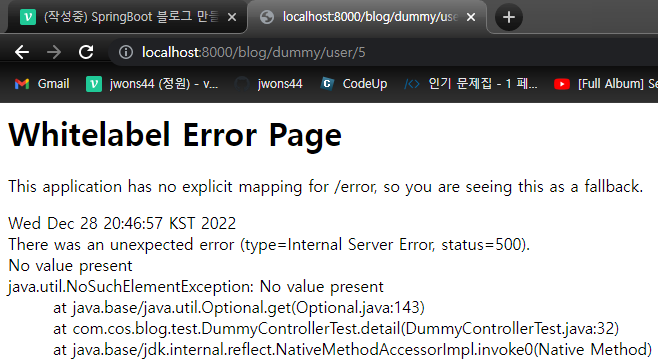Select the localhost:8000/blog/dummy/user tab

[367, 17]
